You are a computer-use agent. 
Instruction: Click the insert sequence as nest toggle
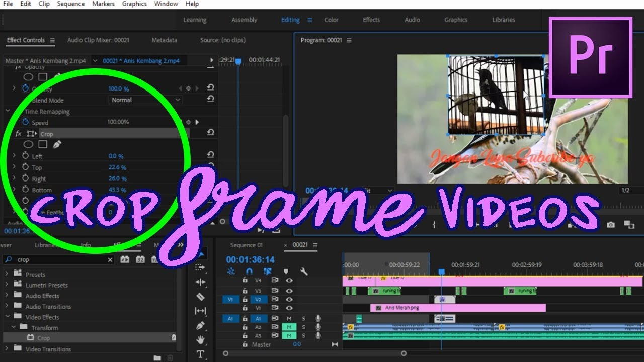pos(231,271)
